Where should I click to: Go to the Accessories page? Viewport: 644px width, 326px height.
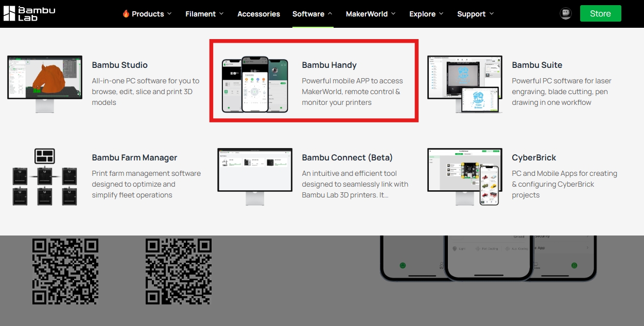point(258,14)
